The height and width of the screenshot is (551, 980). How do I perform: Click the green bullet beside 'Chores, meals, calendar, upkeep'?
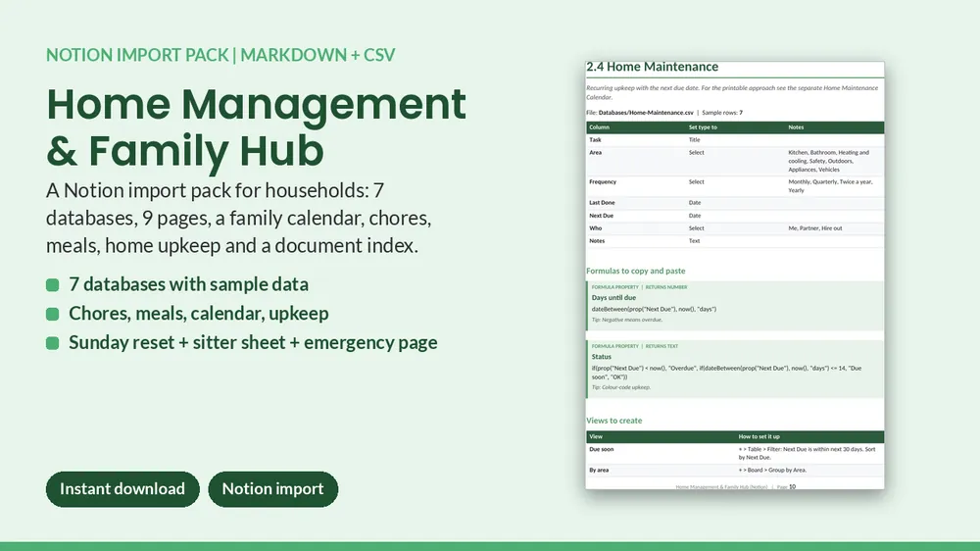point(53,314)
